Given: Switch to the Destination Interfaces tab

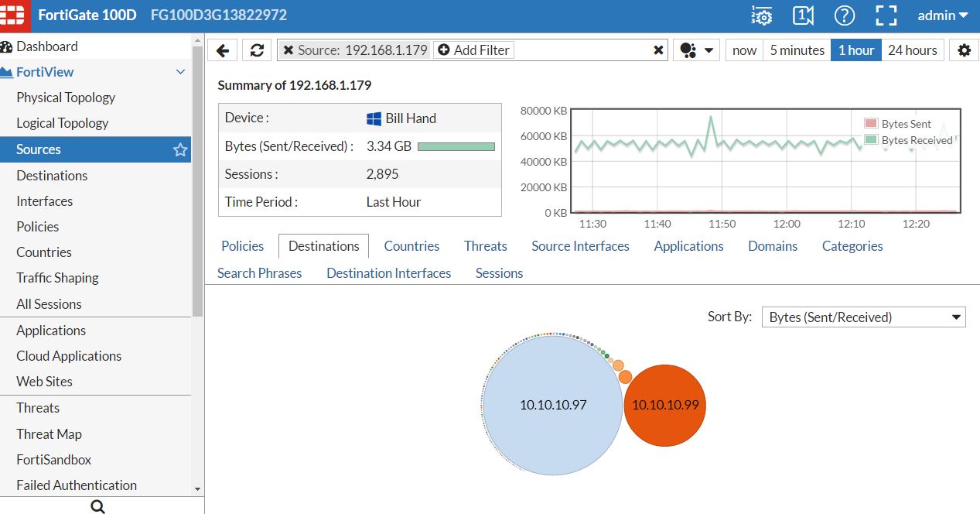Looking at the screenshot, I should pos(388,273).
